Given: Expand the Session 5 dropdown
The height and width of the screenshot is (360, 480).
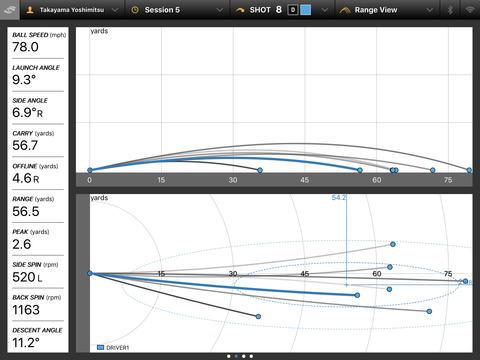Looking at the screenshot, I should tap(220, 10).
